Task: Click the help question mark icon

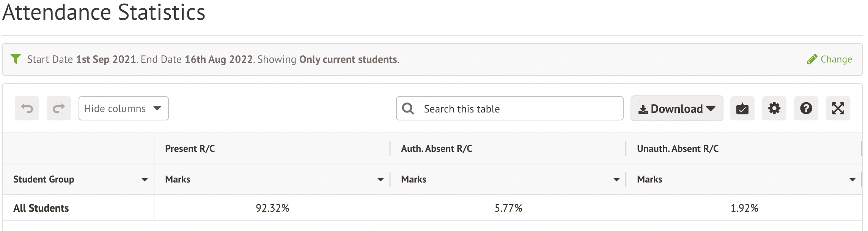Action: [x=806, y=109]
